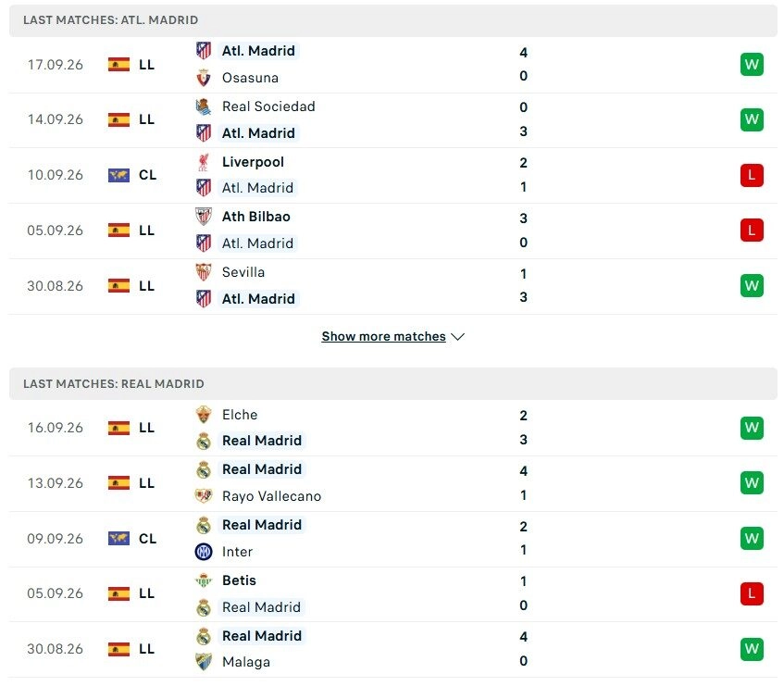Open the Liverpool team name link

253,162
